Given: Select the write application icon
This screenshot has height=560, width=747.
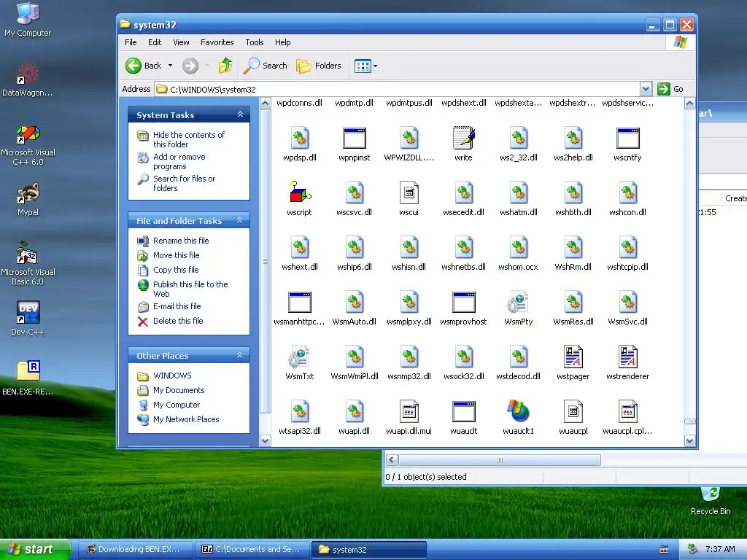Looking at the screenshot, I should click(463, 138).
